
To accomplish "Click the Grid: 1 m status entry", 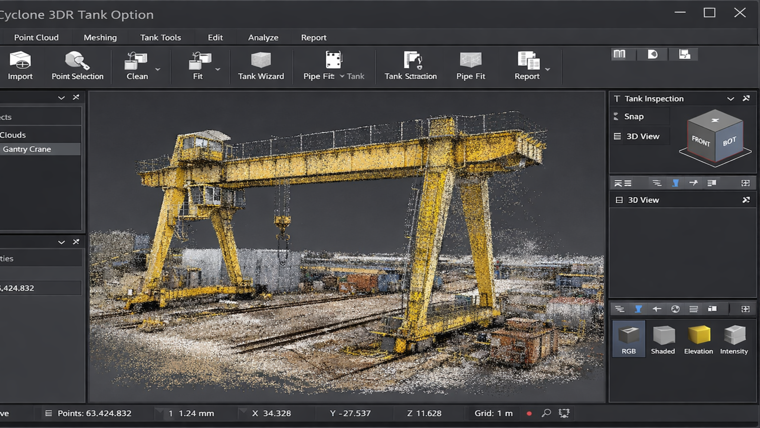I will tap(493, 413).
